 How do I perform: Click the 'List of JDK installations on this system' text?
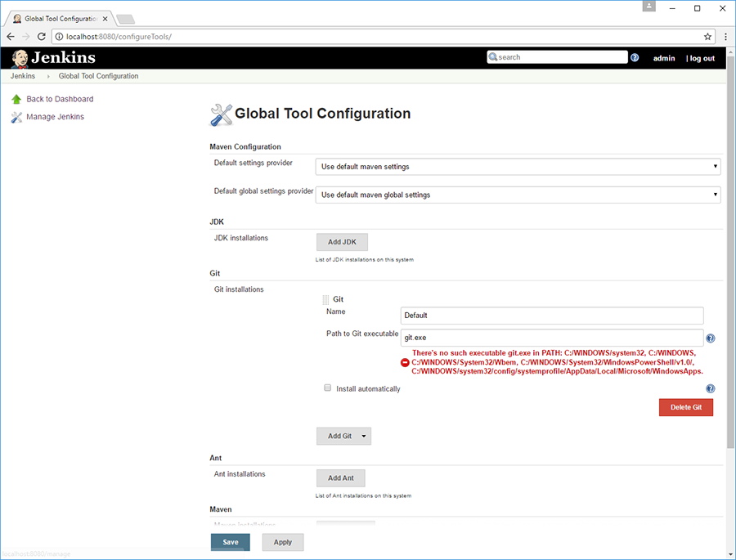[x=365, y=260]
